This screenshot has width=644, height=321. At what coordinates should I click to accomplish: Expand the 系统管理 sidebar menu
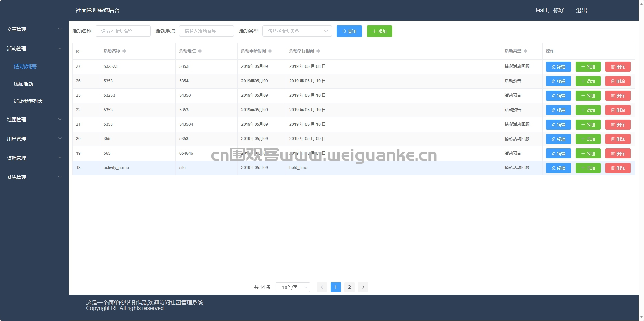click(34, 177)
